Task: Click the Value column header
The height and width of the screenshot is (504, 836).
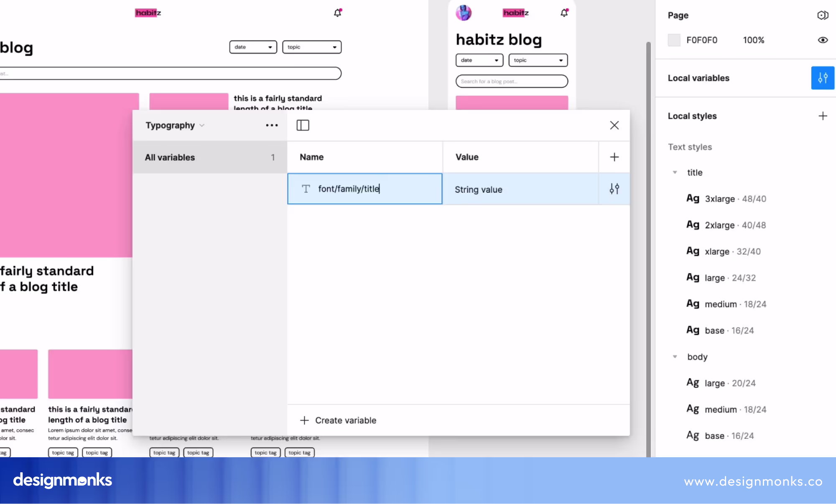Action: point(467,157)
